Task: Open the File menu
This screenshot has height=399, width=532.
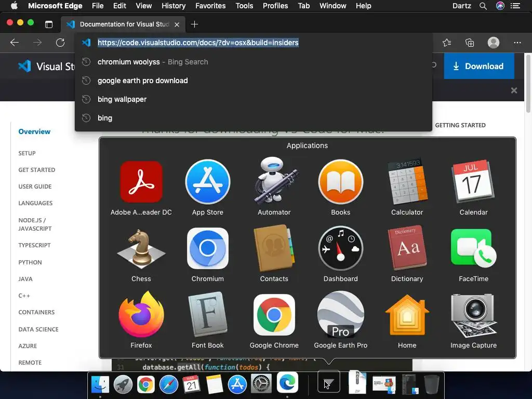Action: click(x=98, y=6)
